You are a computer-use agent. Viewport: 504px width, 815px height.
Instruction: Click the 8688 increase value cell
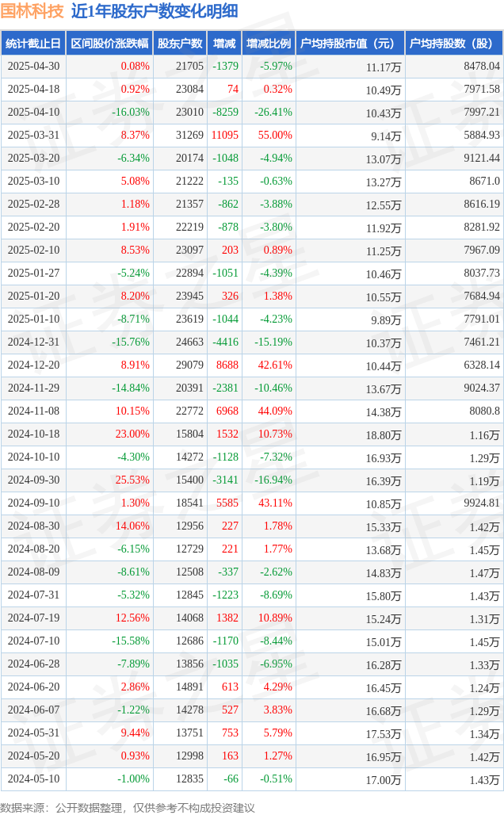(227, 365)
